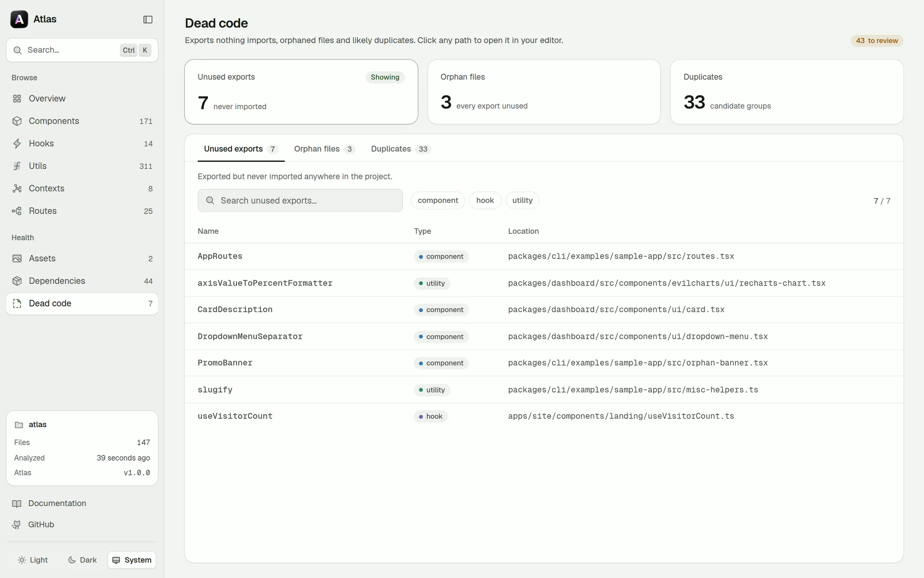Open Dependencies via its package icon
Viewport: 924px width, 578px height.
pos(17,281)
